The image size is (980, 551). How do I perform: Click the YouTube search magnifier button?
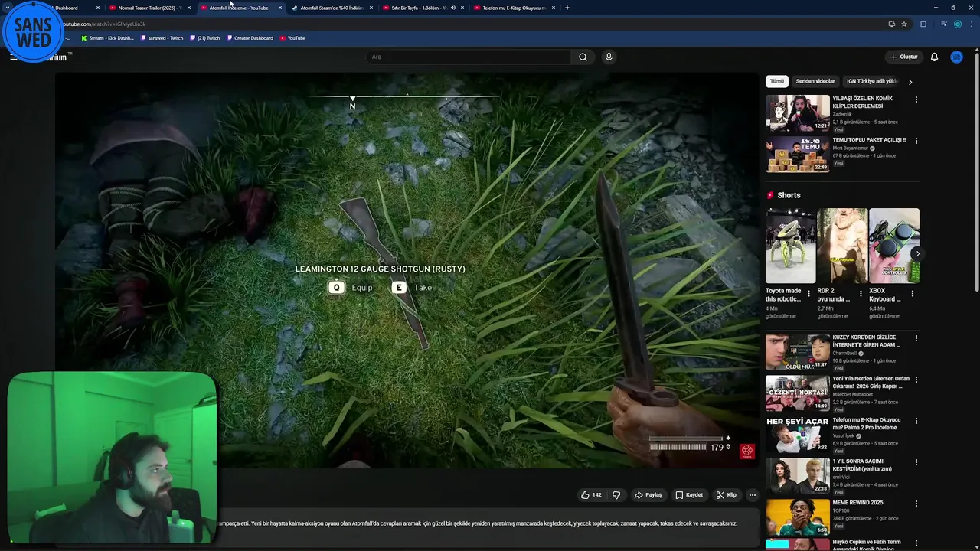583,57
